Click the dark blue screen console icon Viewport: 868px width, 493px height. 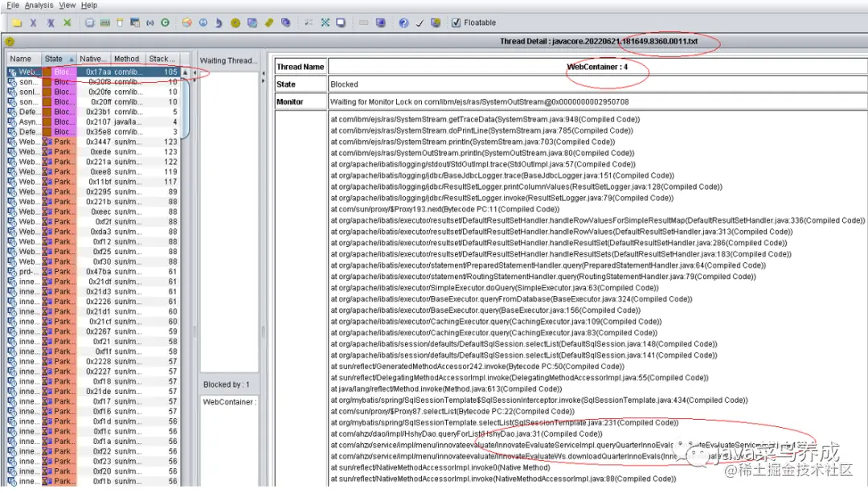[x=380, y=23]
